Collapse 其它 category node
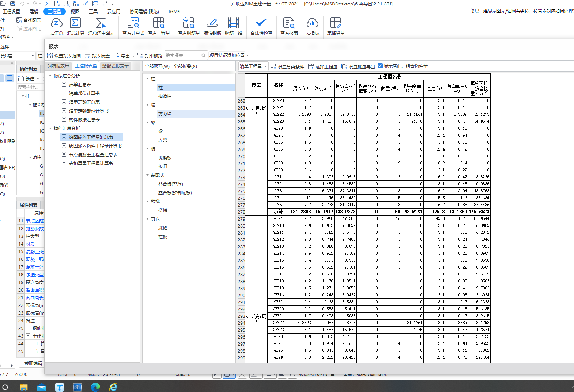This screenshot has height=392, width=574. pyautogui.click(x=148, y=219)
